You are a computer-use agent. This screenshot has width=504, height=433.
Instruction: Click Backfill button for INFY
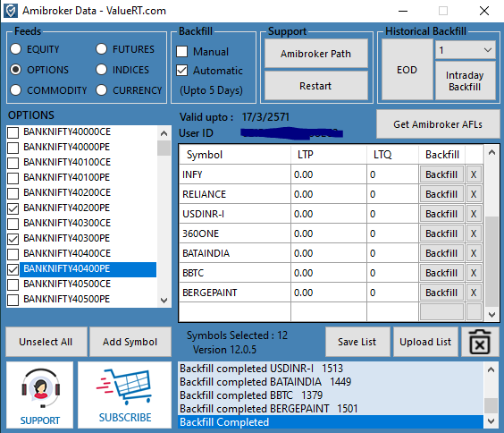(441, 174)
